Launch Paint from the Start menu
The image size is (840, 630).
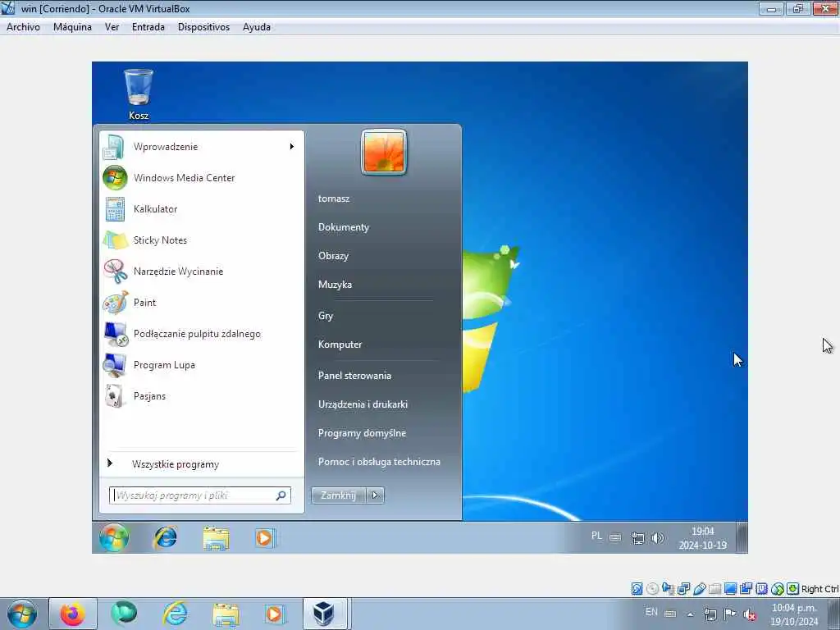(x=202, y=302)
